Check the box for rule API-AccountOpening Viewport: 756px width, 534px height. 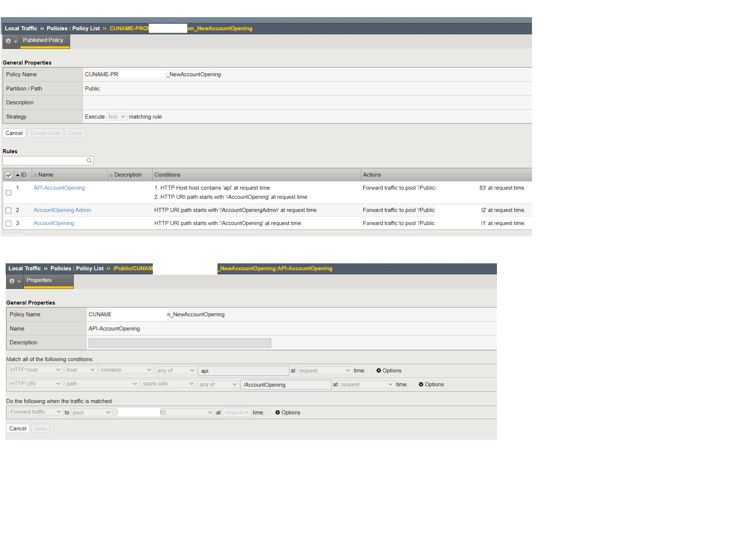click(x=8, y=193)
